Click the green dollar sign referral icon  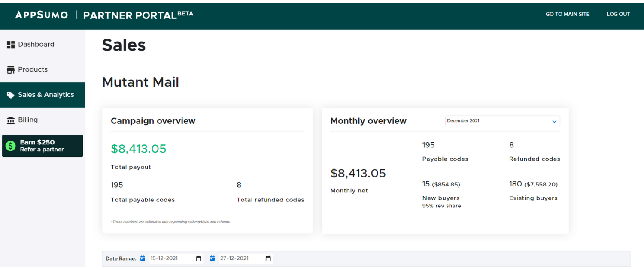[x=11, y=146]
